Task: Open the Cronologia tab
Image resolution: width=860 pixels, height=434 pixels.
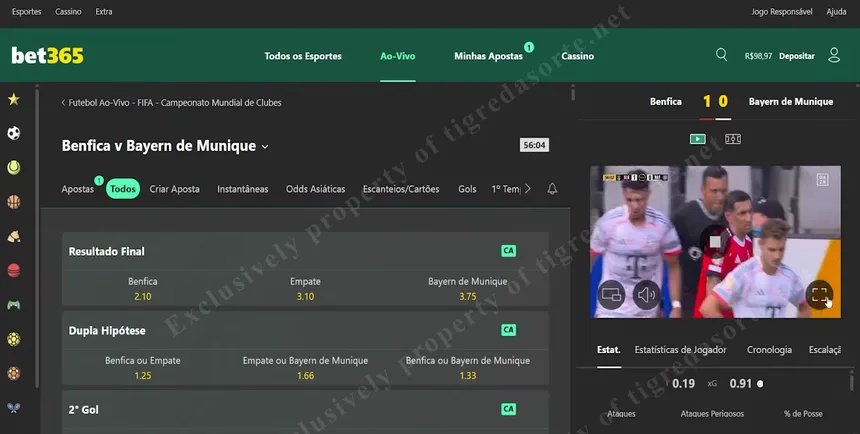Action: (769, 350)
